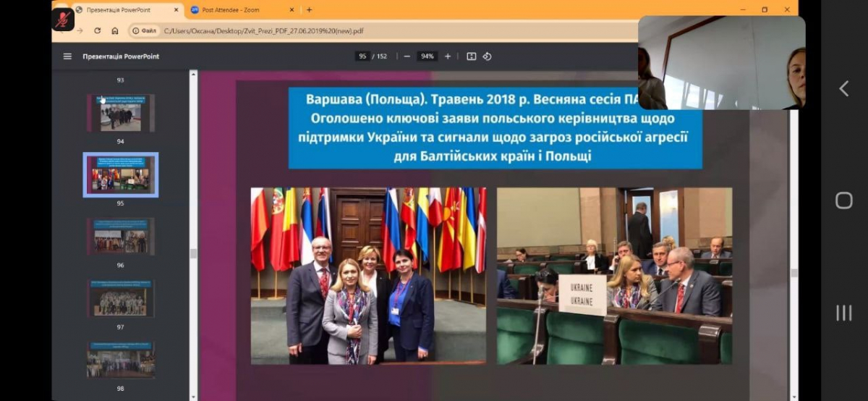
Task: Select page 95 thumbnail
Action: click(120, 174)
